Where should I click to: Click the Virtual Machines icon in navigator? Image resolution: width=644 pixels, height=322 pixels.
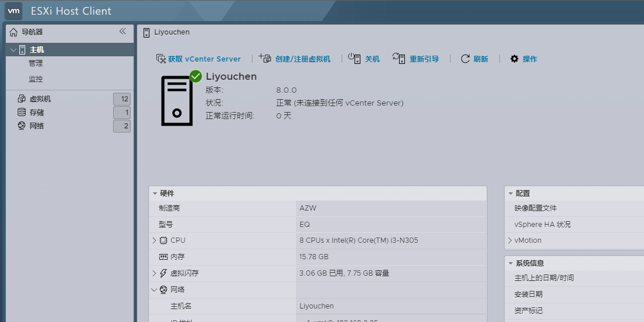pos(22,99)
